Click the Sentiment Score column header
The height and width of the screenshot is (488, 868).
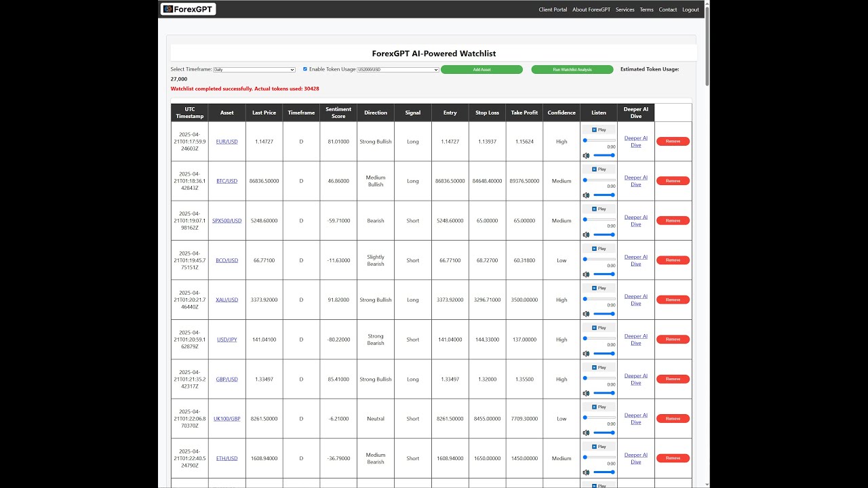click(338, 113)
